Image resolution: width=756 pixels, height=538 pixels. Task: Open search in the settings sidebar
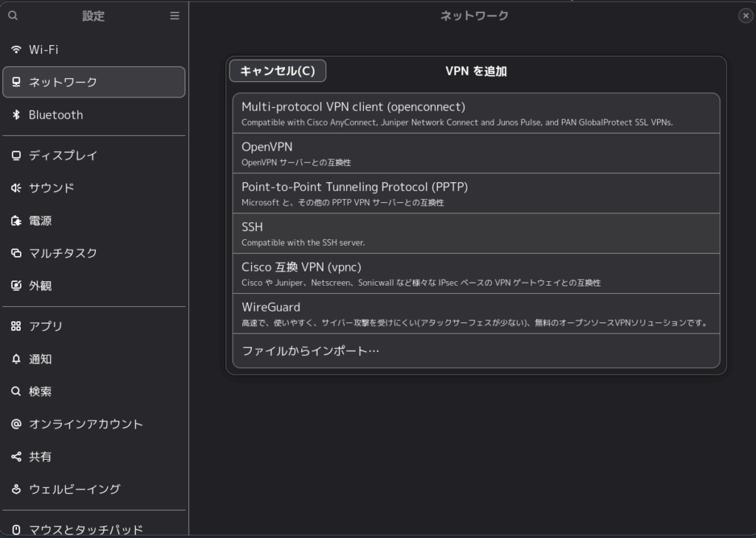click(13, 16)
